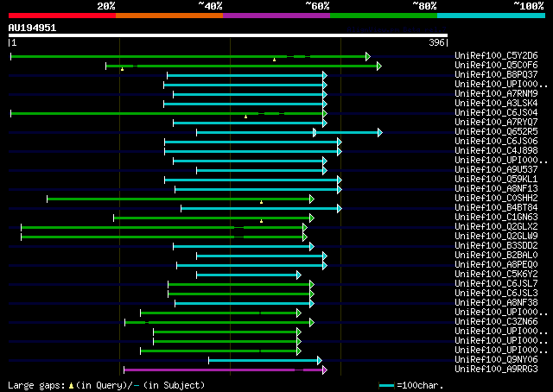The width and height of the screenshot is (553, 392).
Task: Select the UniRef100_A9U537 label
Action: tap(496, 169)
